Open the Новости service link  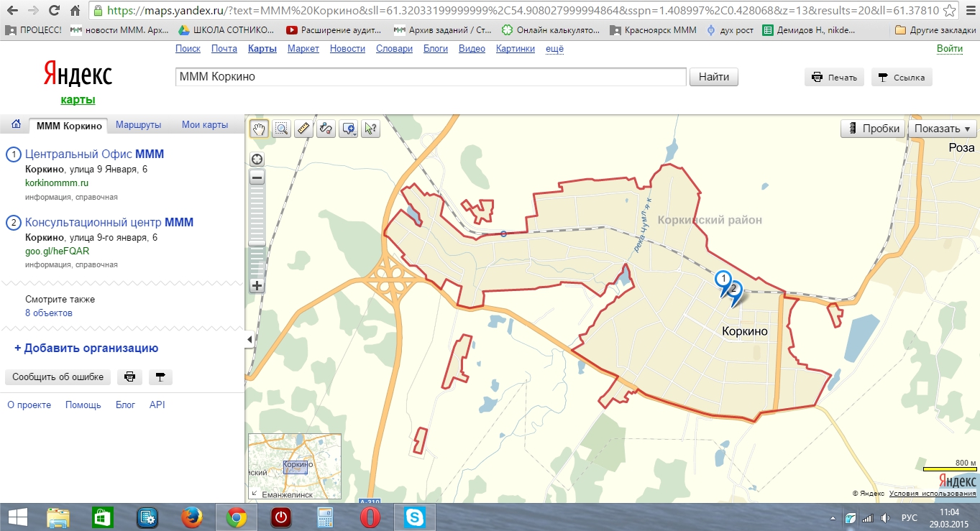[347, 49]
